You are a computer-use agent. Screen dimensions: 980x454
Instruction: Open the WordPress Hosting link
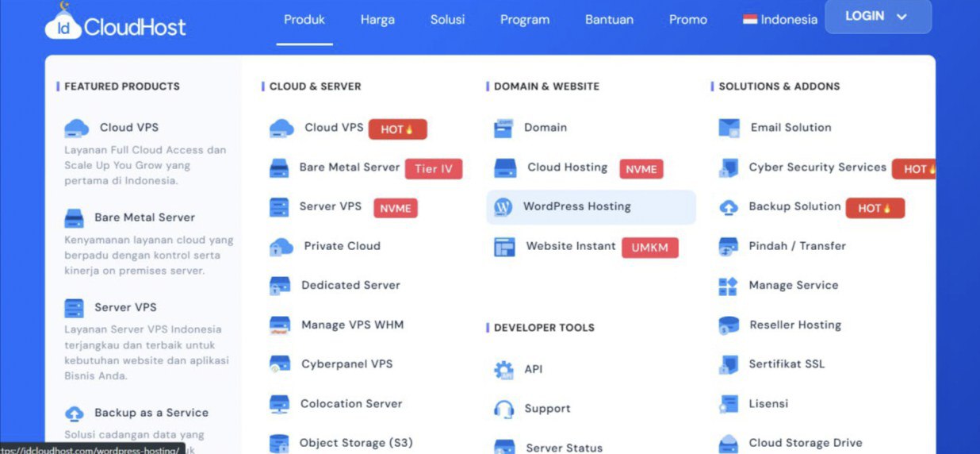click(591, 207)
